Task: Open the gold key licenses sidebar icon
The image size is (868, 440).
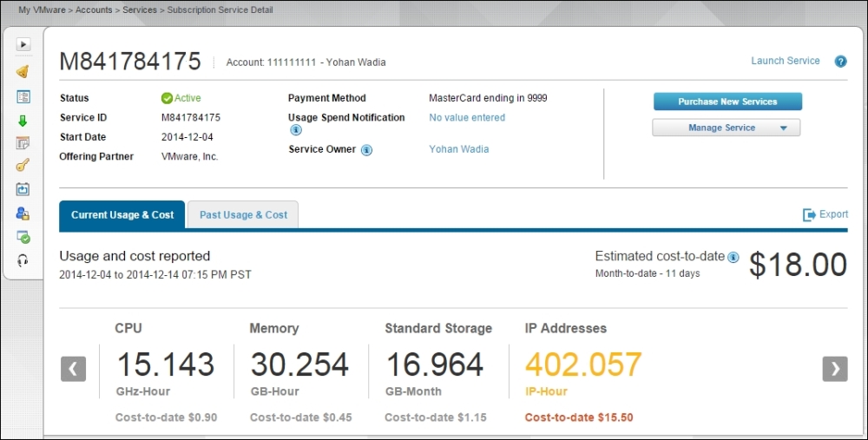Action: (23, 166)
